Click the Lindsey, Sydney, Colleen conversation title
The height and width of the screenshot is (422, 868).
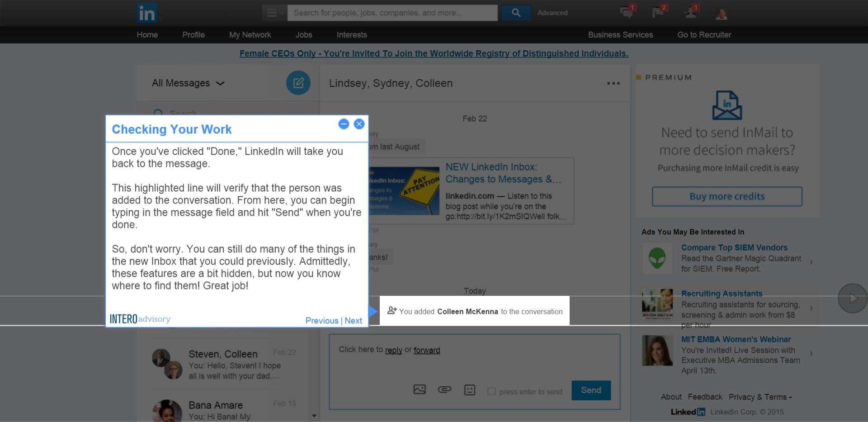coord(391,83)
